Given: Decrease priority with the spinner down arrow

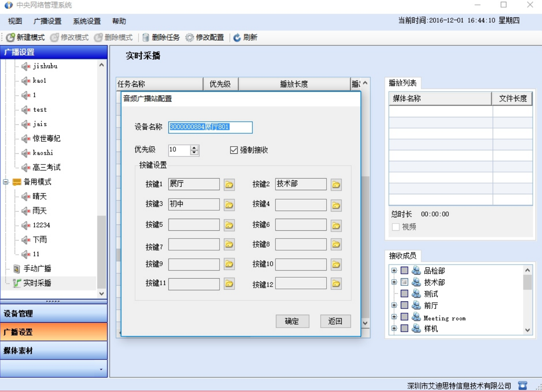Looking at the screenshot, I should (195, 153).
